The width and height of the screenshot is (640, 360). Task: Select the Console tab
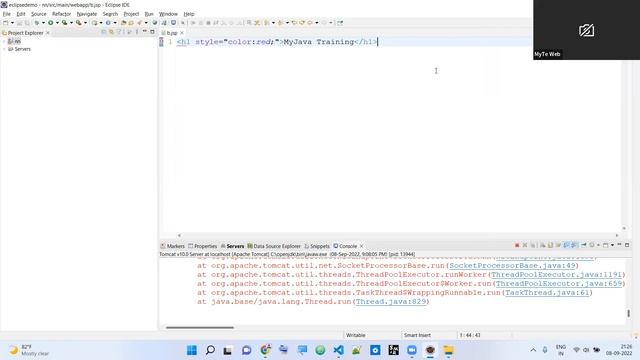tap(345, 246)
